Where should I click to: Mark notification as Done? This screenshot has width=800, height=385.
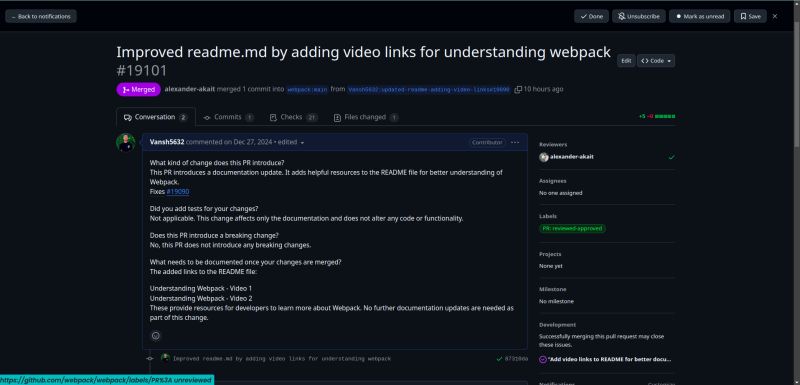point(591,16)
